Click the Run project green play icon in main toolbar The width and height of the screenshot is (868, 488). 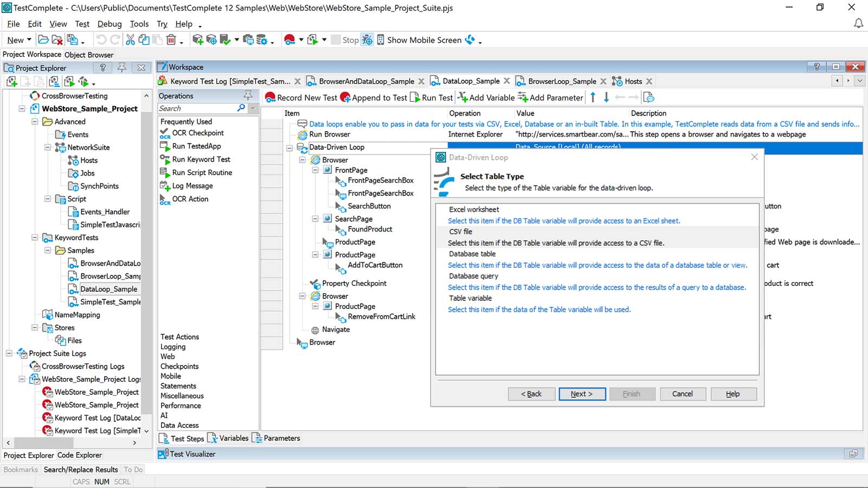312,40
